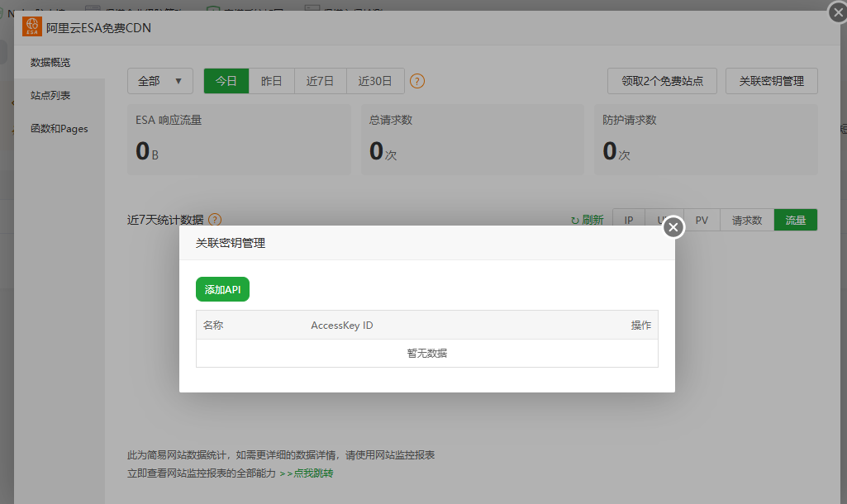Refresh statistics using the 刷新 icon
847x504 pixels.
588,219
